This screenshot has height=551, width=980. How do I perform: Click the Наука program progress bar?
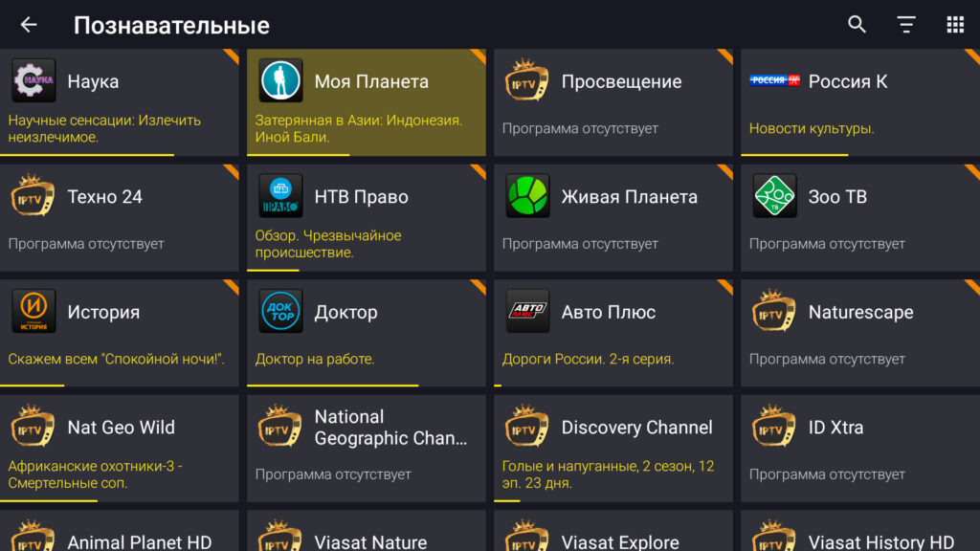point(87,154)
